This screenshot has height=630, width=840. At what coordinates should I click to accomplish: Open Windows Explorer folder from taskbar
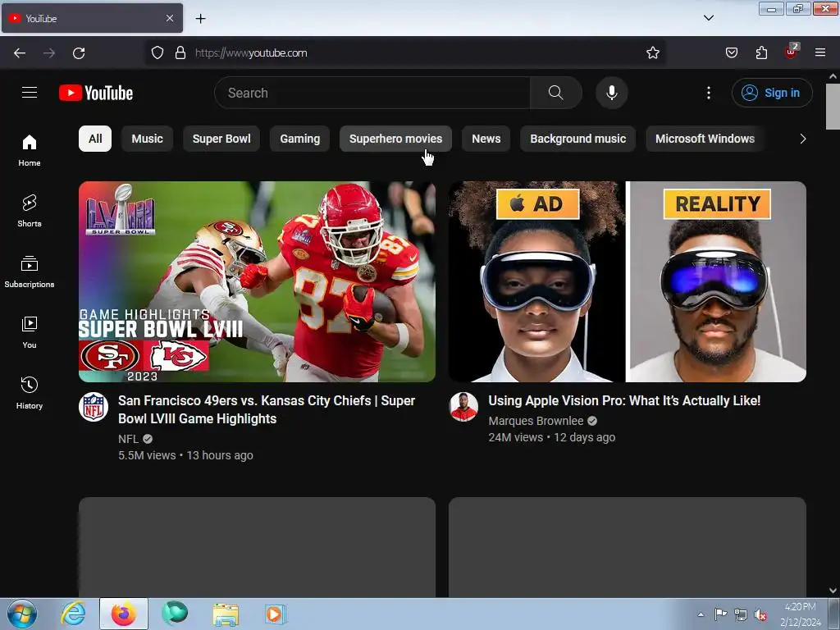tap(226, 614)
